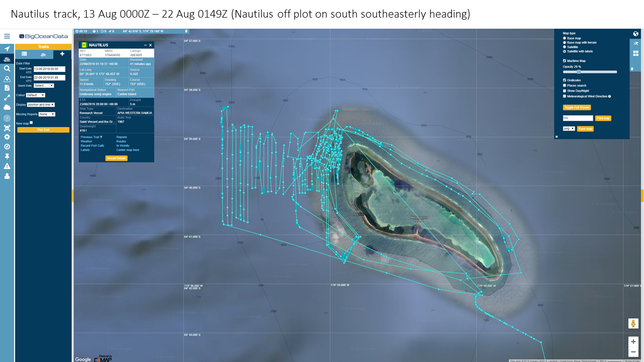Open the globe map settings icon
Viewport: 644px width, 362px height.
click(636, 34)
